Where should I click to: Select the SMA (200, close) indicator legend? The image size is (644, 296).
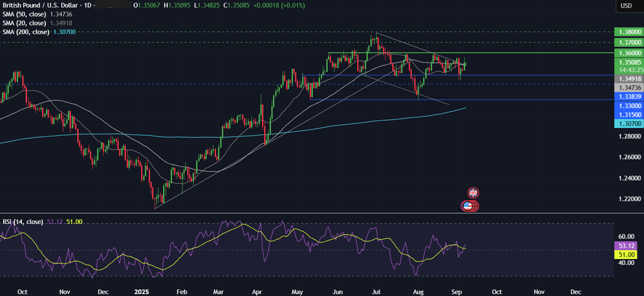click(25, 32)
